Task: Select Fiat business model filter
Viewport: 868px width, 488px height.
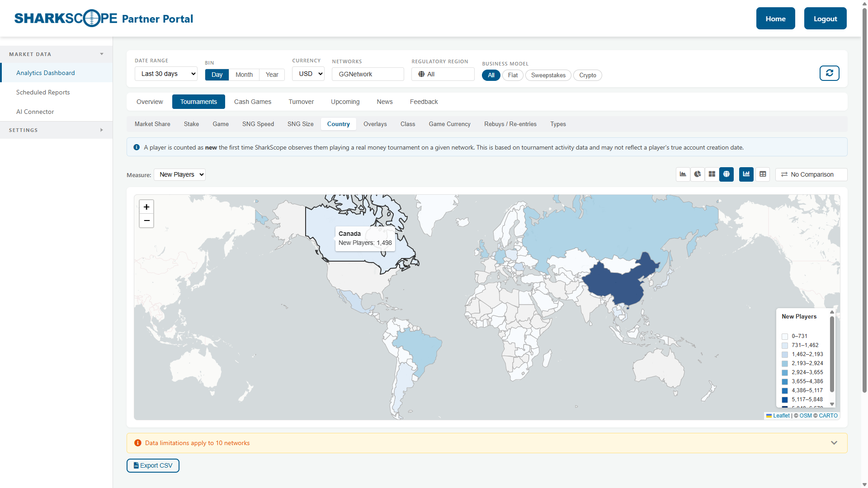Action: point(513,75)
